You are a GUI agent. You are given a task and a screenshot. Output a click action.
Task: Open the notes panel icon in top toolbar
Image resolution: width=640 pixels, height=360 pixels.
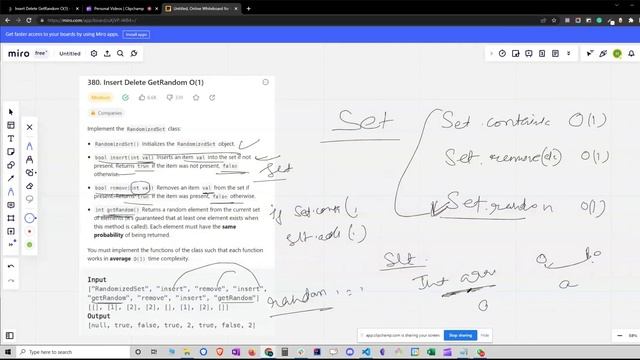point(556,53)
